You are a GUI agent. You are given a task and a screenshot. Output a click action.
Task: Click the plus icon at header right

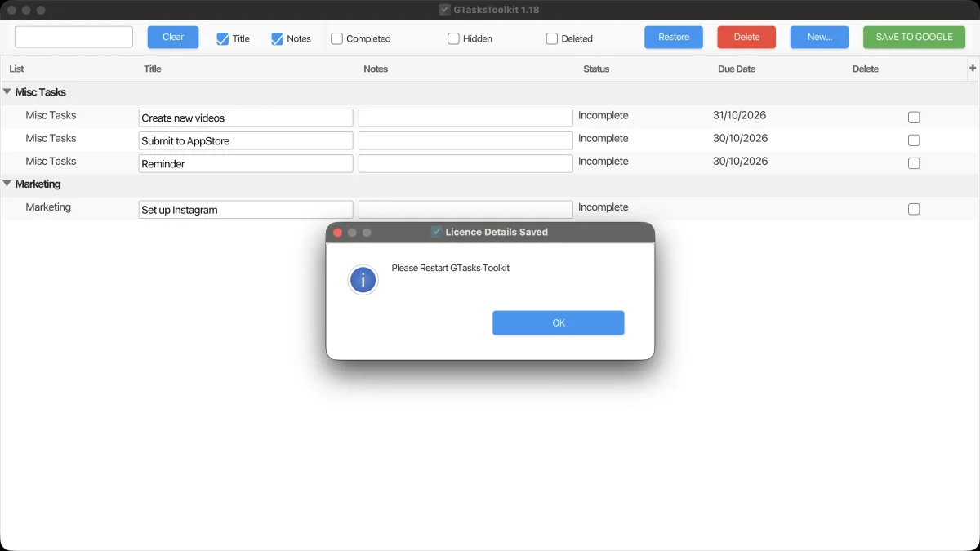click(973, 69)
